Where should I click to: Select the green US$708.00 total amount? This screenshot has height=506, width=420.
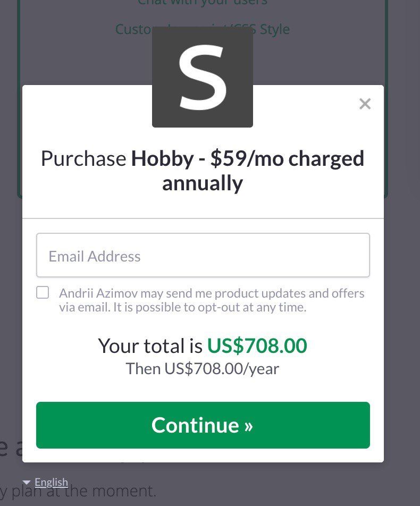coord(257,345)
